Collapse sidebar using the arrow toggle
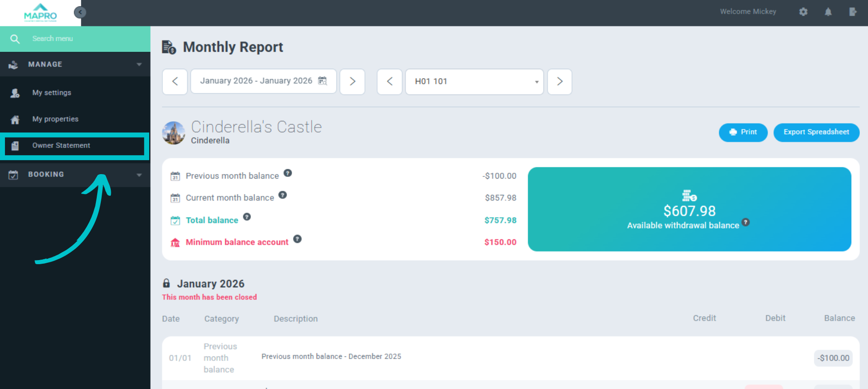The width and height of the screenshot is (868, 389). pos(80,12)
